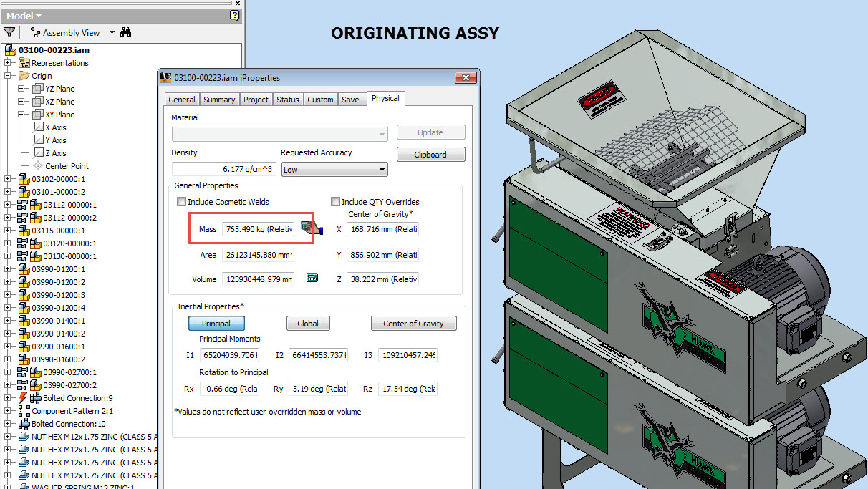The height and width of the screenshot is (489, 868).
Task: Select the Component Pattern 2:1 icon
Action: pyautogui.click(x=24, y=410)
